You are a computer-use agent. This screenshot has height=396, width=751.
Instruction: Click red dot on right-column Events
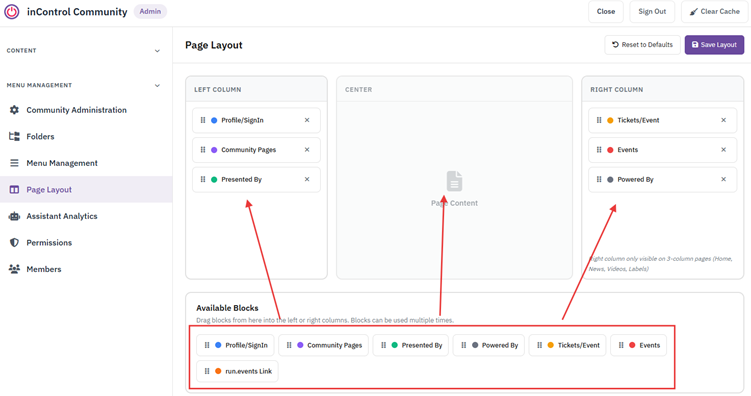pos(610,150)
